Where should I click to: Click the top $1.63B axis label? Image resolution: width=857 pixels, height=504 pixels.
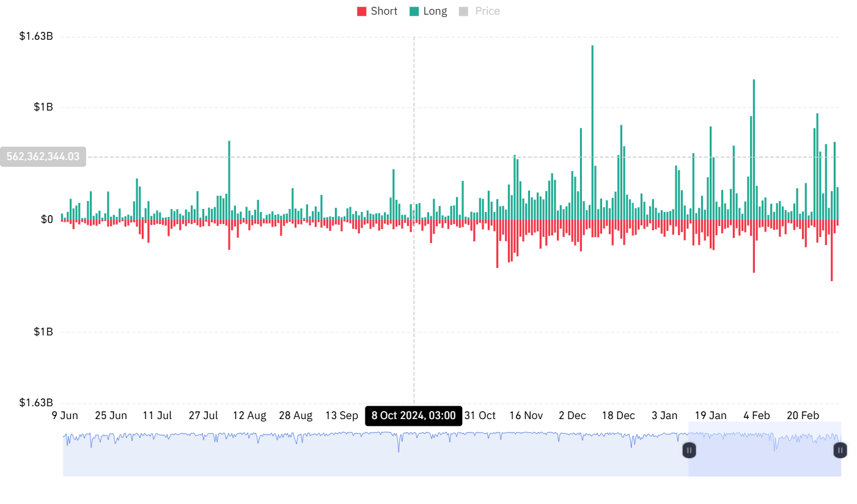coord(36,37)
